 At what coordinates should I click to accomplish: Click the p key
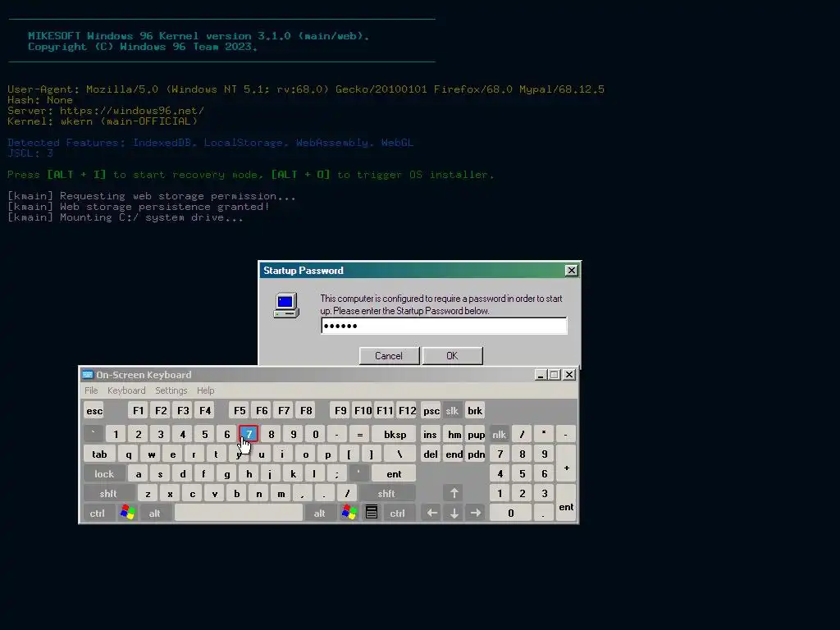(327, 454)
